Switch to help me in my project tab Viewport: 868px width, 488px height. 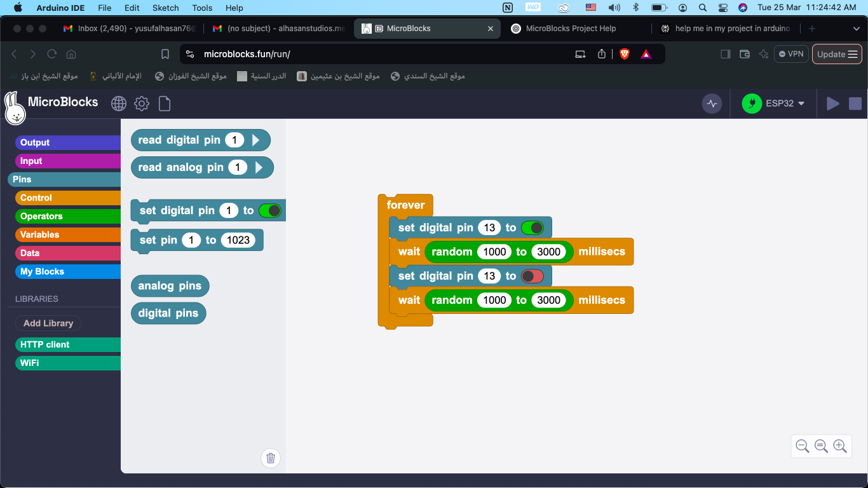[726, 29]
